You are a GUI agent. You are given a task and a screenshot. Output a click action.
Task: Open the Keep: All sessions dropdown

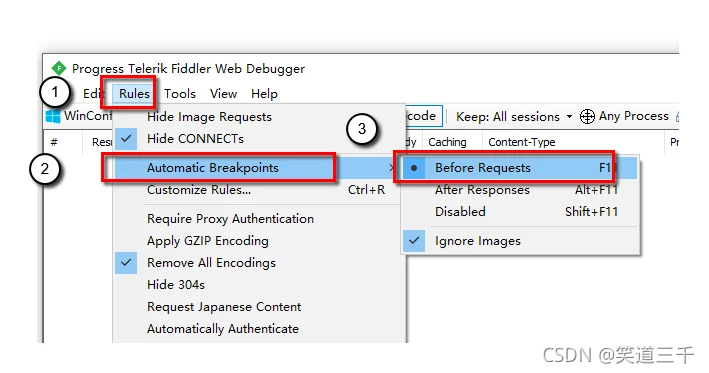click(x=514, y=117)
